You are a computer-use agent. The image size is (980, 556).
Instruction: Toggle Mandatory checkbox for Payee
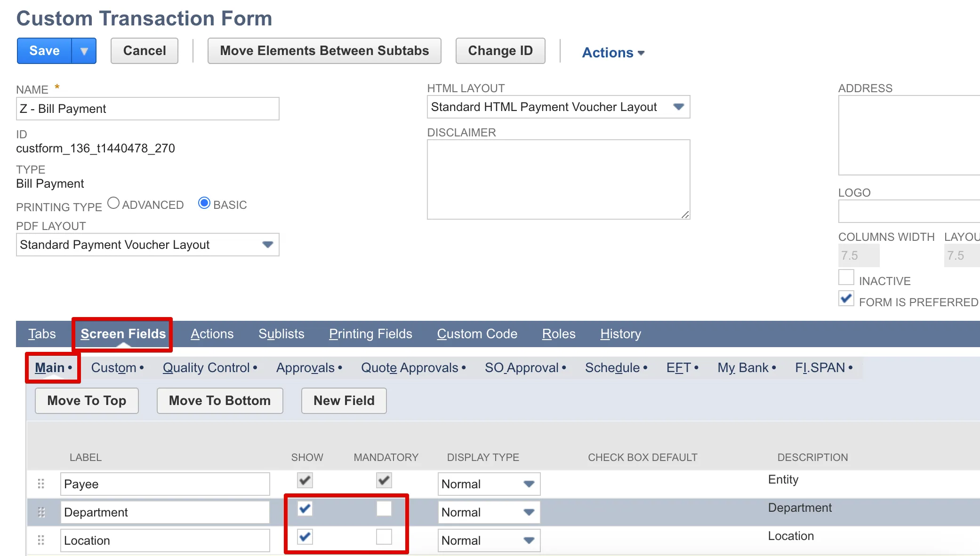(384, 480)
